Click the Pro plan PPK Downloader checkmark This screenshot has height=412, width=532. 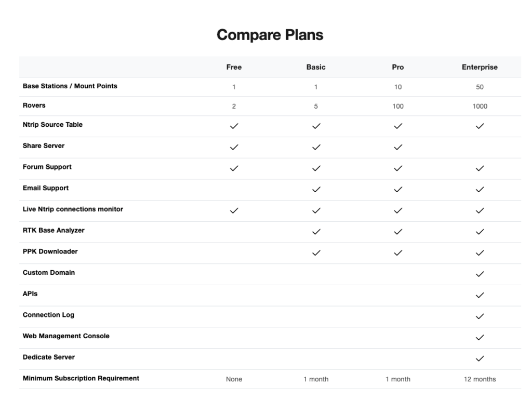point(398,253)
